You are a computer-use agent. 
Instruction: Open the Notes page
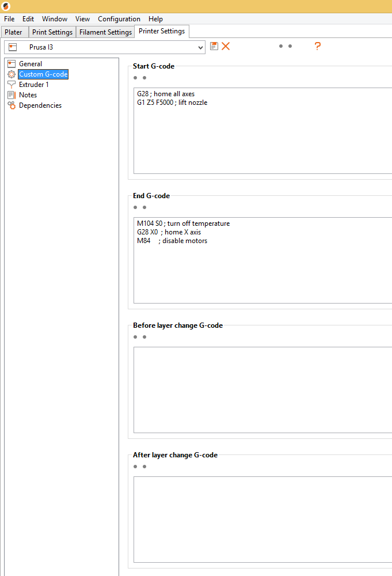click(28, 95)
